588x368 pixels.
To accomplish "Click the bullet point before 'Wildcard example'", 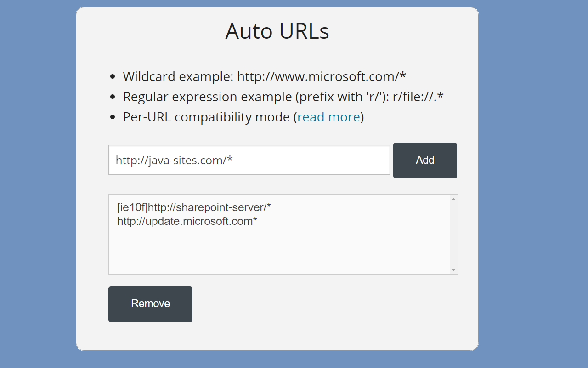I will point(113,77).
